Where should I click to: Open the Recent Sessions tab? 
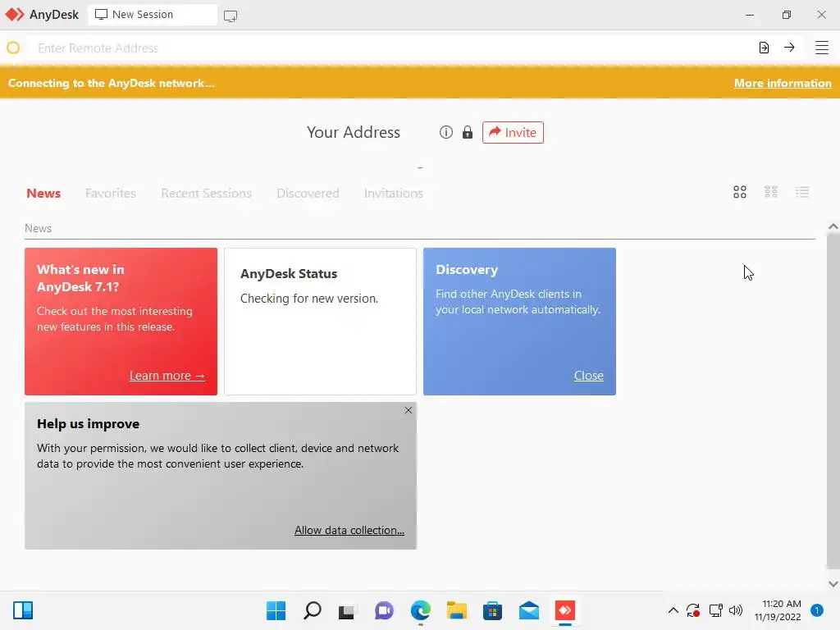206,194
